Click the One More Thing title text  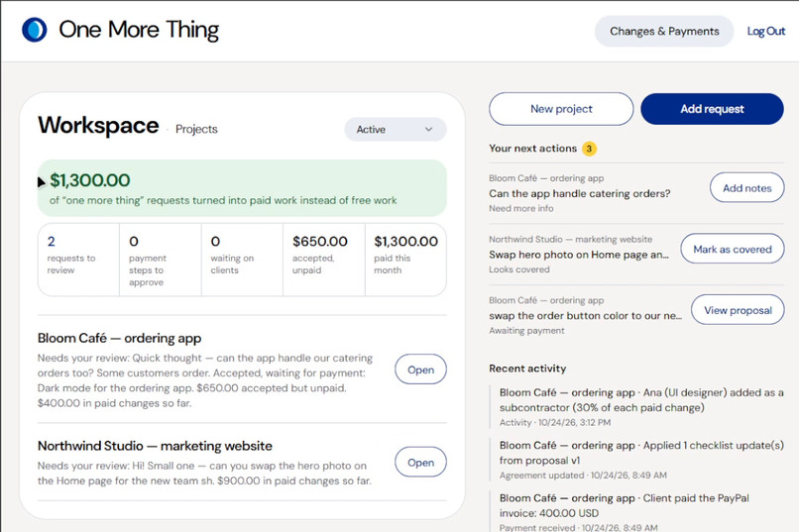pyautogui.click(x=139, y=30)
